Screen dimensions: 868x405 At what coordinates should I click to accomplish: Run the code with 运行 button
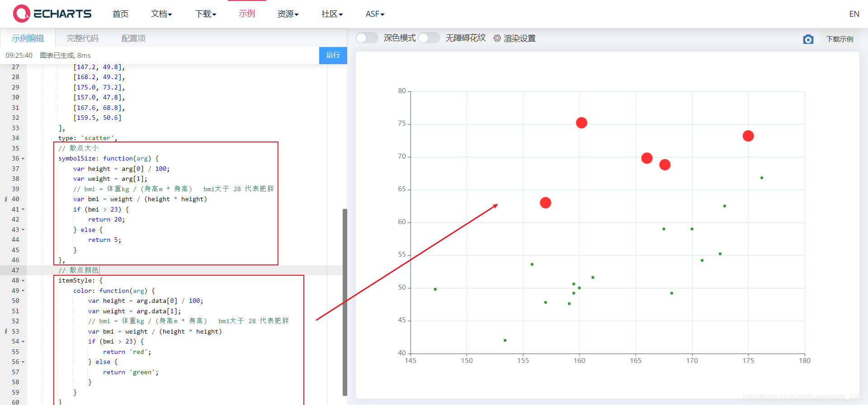click(333, 55)
